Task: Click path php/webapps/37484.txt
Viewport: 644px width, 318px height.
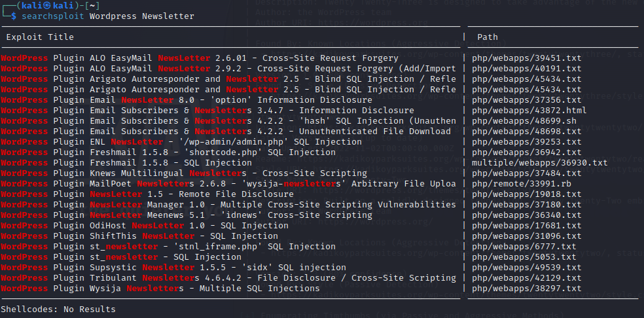Action: pos(527,173)
